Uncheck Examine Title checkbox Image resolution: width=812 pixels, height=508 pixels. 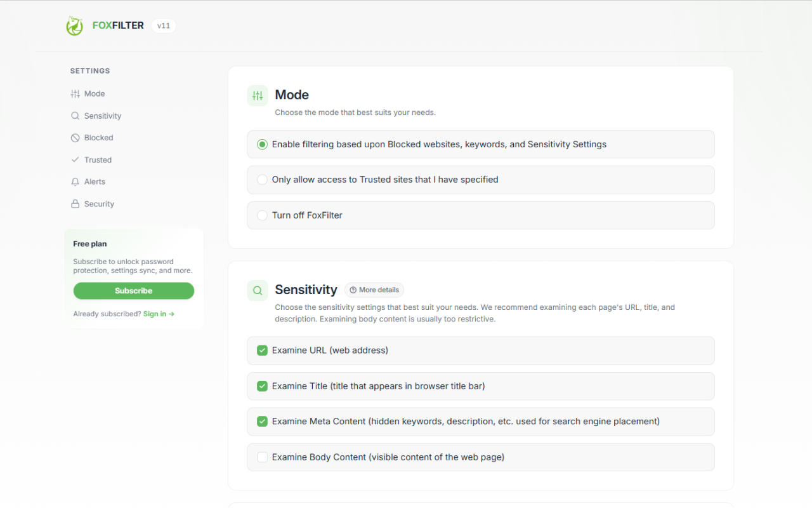(262, 386)
